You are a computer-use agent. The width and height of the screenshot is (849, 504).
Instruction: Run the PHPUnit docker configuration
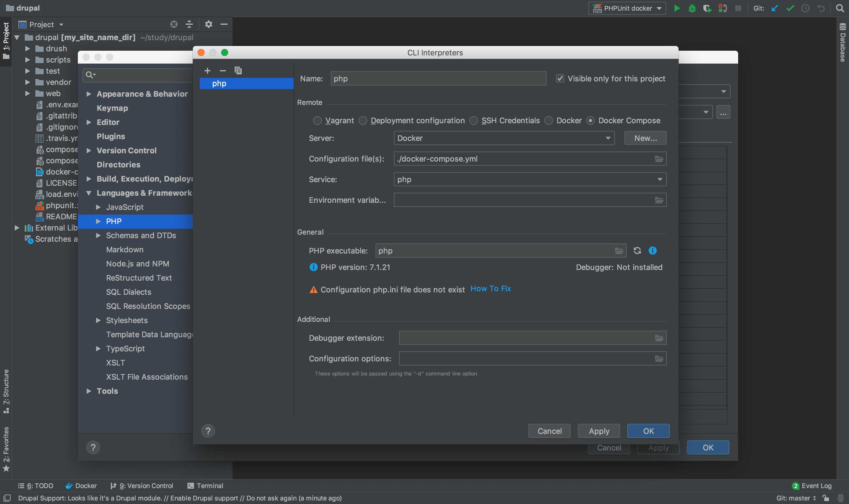point(677,8)
